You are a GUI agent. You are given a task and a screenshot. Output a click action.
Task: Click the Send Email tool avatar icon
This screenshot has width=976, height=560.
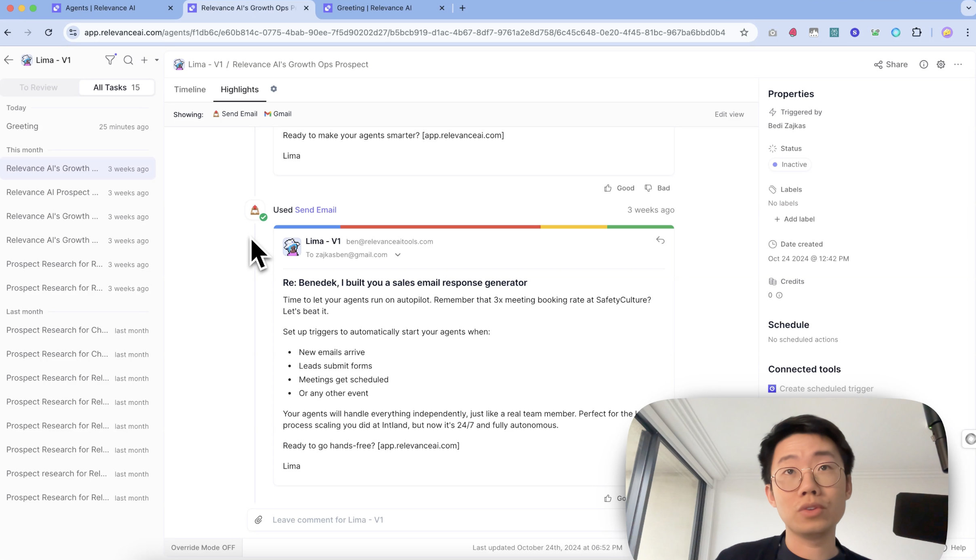pyautogui.click(x=255, y=210)
